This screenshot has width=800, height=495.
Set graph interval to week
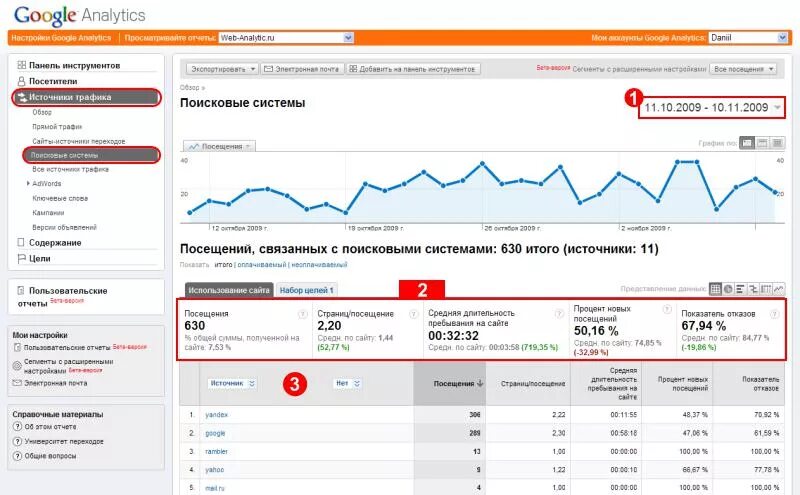763,143
